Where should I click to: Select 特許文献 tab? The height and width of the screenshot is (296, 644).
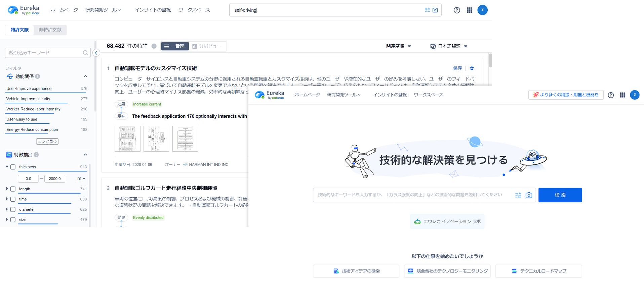19,30
